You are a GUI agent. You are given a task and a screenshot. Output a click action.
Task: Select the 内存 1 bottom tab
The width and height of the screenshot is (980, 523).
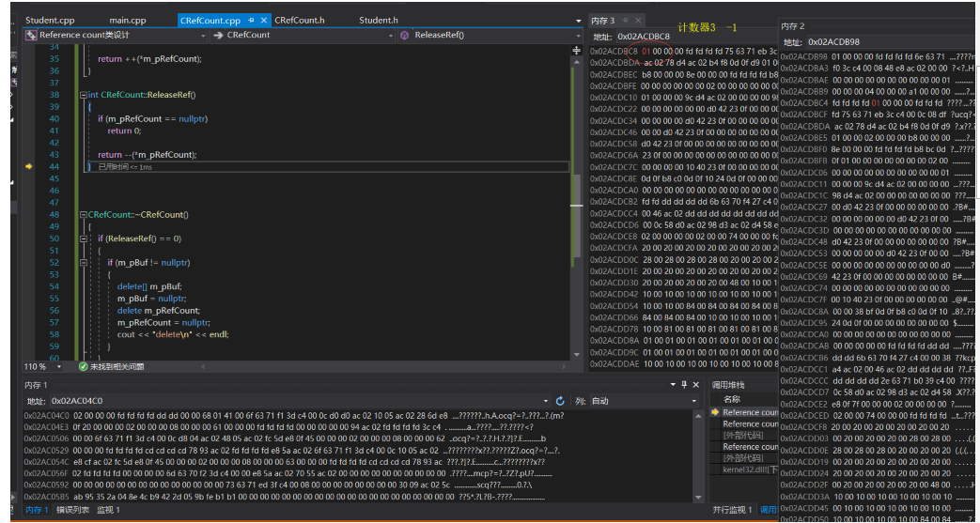click(x=37, y=510)
